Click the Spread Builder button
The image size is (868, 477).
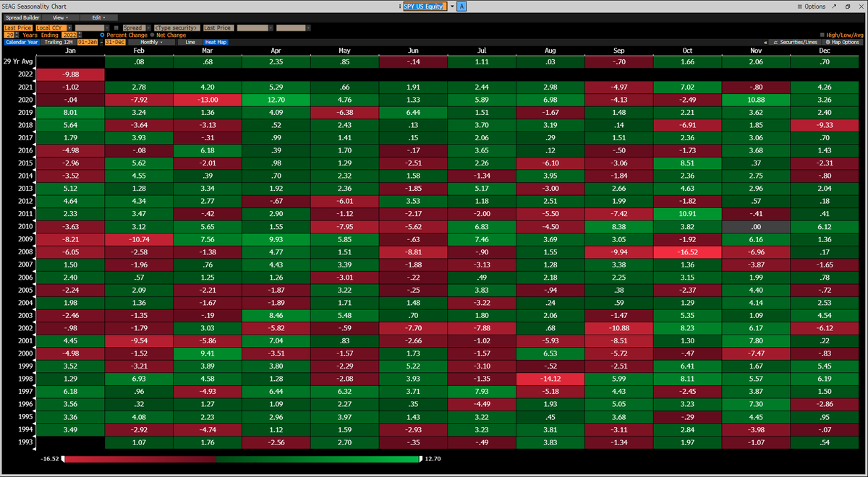(22, 17)
